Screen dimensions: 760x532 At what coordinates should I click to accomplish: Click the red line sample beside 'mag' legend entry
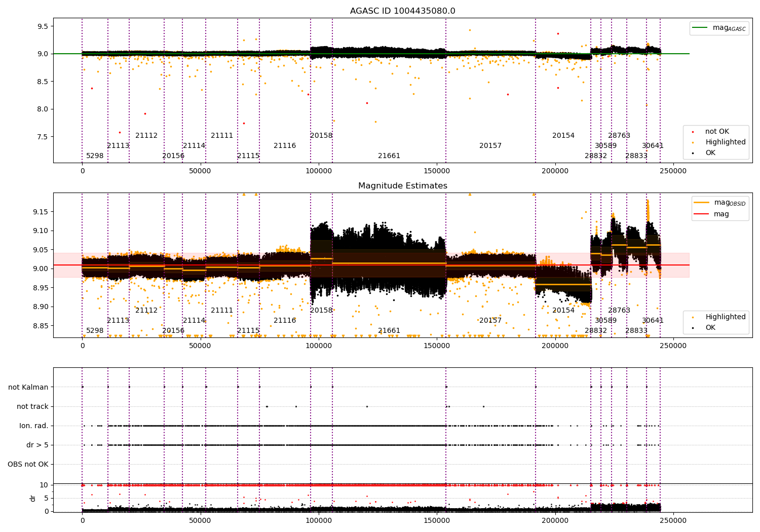tap(702, 214)
